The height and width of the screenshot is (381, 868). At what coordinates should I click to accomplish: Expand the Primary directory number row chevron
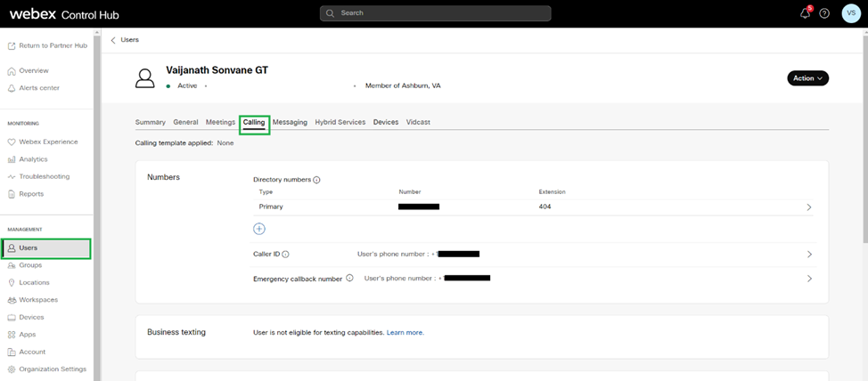tap(809, 207)
